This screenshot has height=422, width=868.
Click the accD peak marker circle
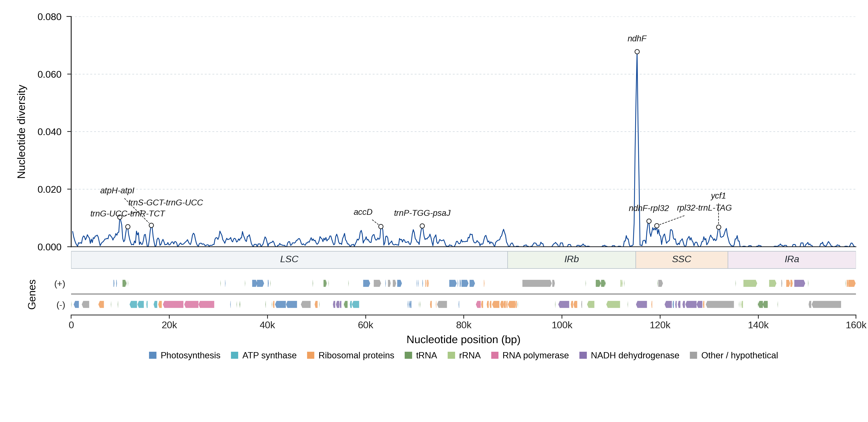[x=381, y=227]
